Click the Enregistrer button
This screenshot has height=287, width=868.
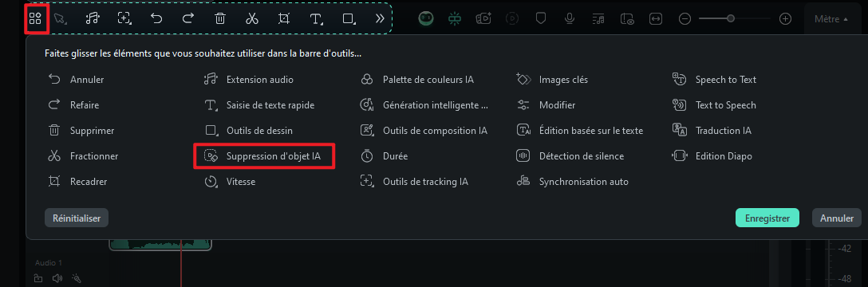[x=767, y=218]
